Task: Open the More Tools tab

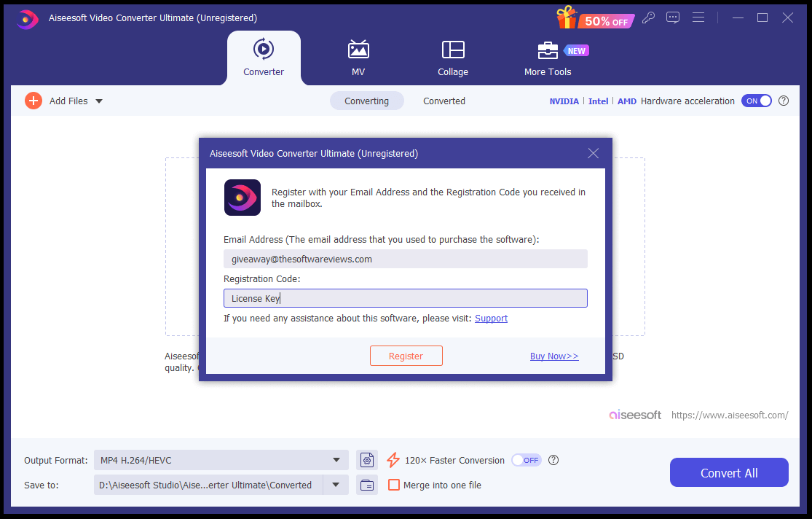Action: 548,58
